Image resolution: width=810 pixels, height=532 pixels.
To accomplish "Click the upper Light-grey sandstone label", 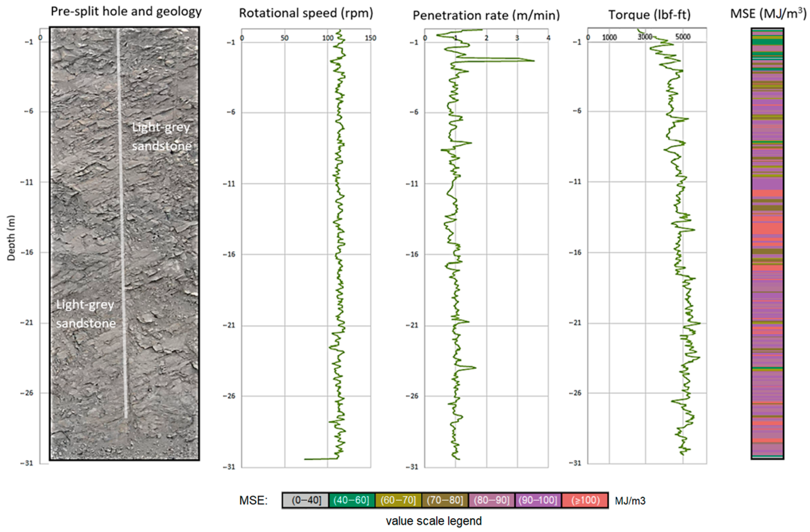I will (161, 137).
